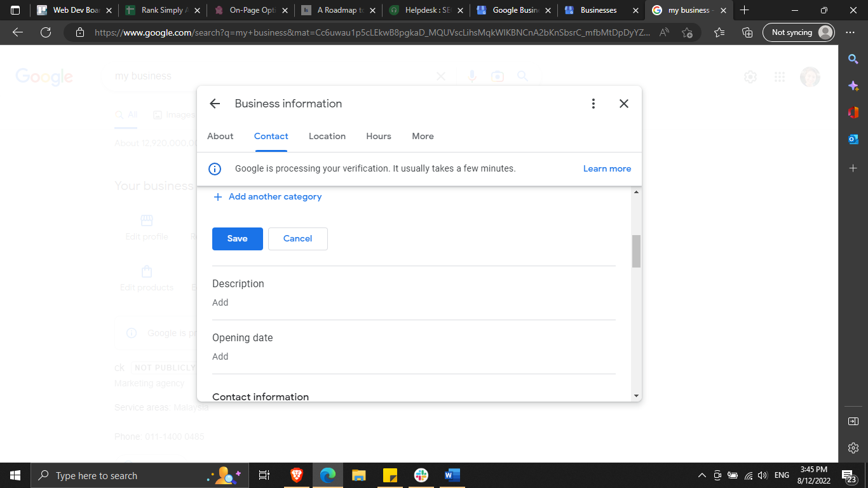This screenshot has height=488, width=868.
Task: Refresh the browser page
Action: (x=45, y=32)
